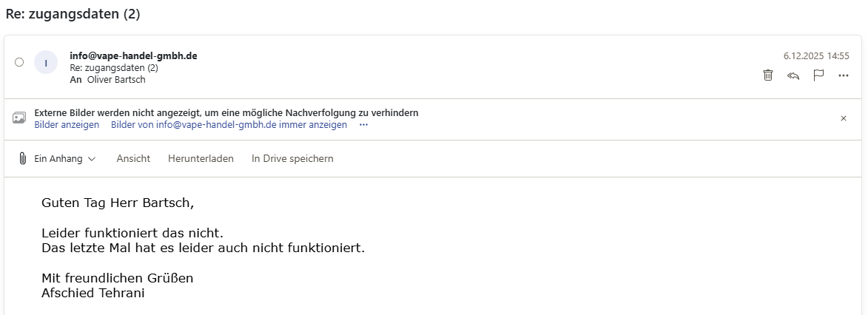
Task: Open more image options ellipsis after immer anzeigen
Action: (x=363, y=125)
